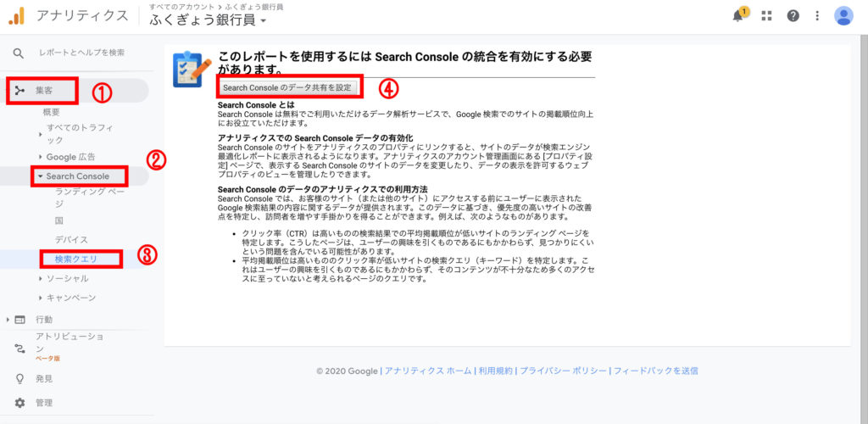Image resolution: width=868 pixels, height=424 pixels.
Task: Collapse the Search Console section
Action: coord(41,176)
